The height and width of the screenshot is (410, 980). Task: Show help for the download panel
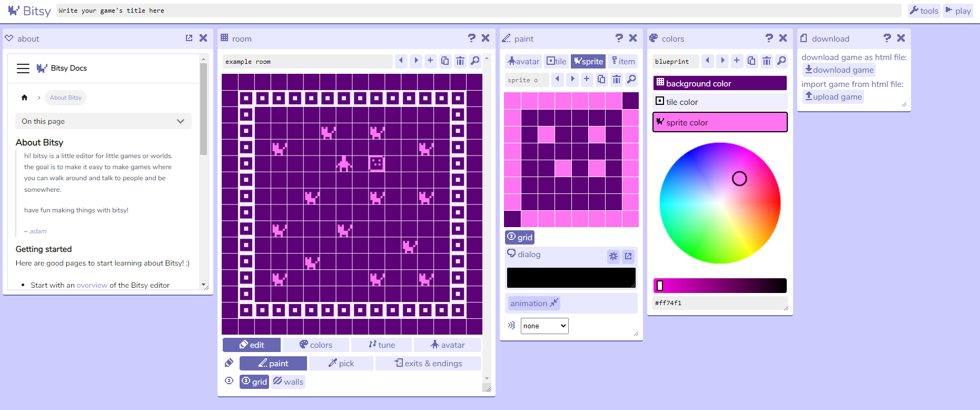pos(887,38)
